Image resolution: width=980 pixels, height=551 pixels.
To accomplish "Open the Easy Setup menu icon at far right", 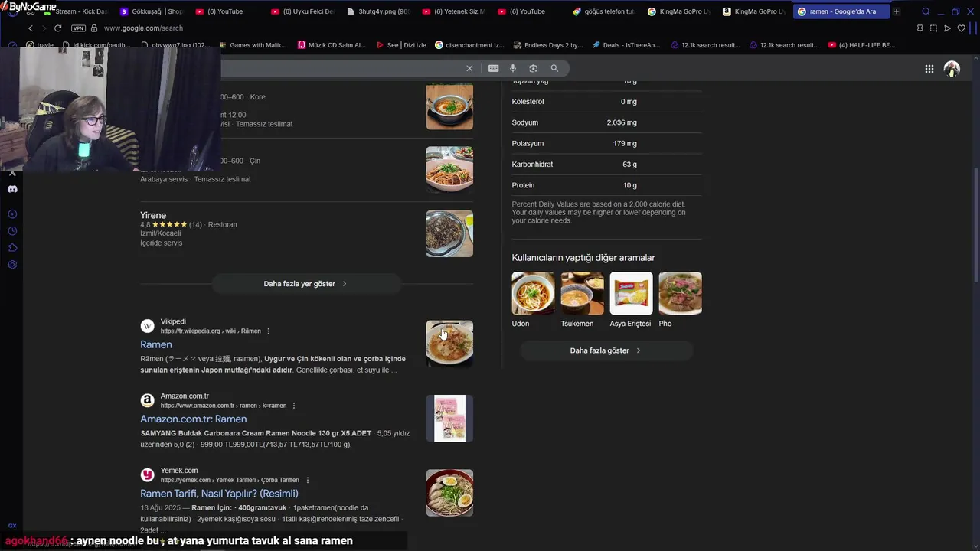I will click(x=974, y=28).
